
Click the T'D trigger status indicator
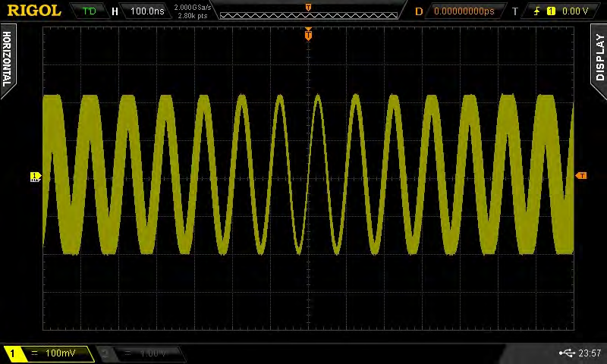pos(89,11)
